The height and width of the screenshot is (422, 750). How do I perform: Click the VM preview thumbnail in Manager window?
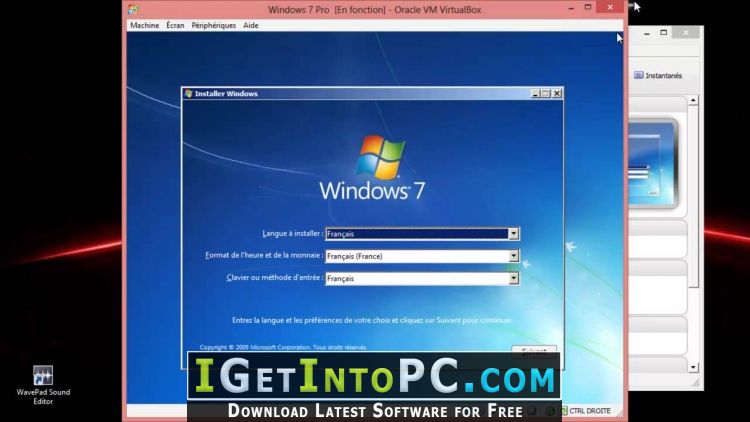click(653, 164)
